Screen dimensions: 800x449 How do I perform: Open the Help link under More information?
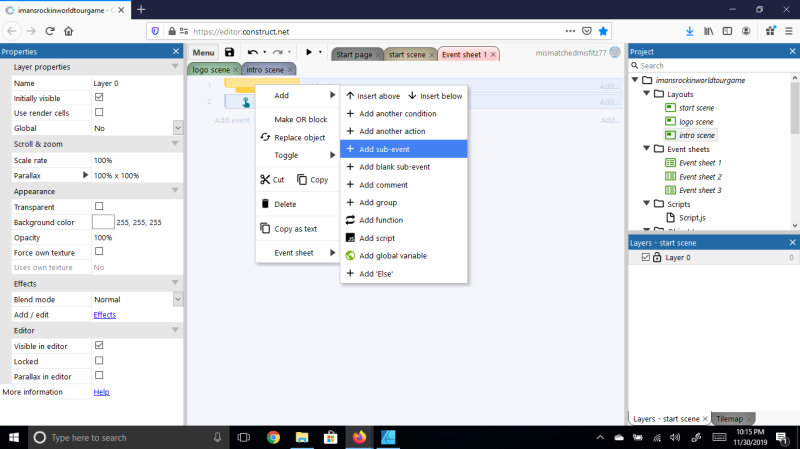pyautogui.click(x=102, y=392)
